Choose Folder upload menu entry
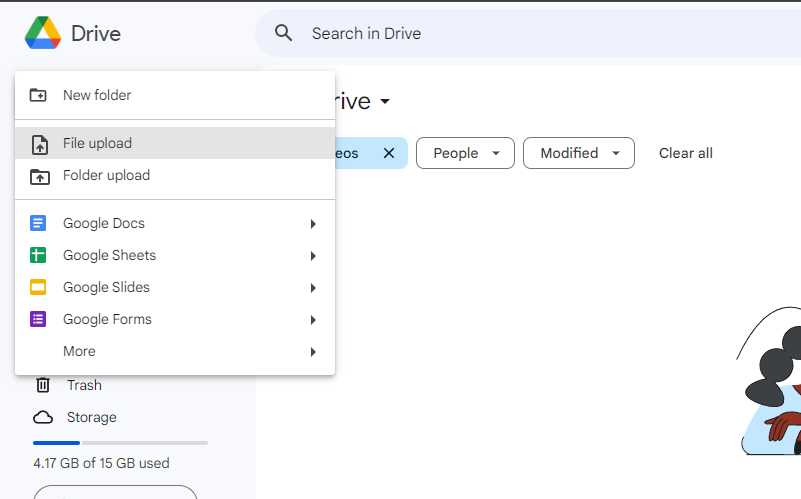 pos(175,175)
